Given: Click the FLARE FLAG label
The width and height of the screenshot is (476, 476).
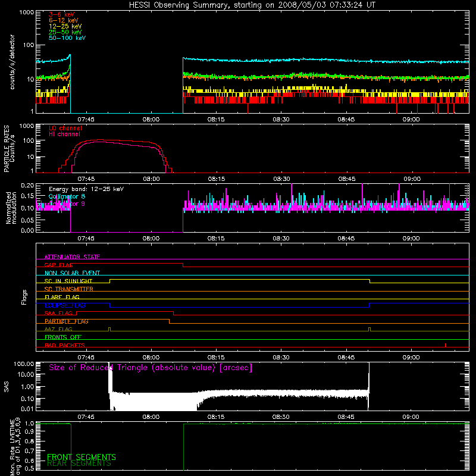Looking at the screenshot, I should (62, 297).
